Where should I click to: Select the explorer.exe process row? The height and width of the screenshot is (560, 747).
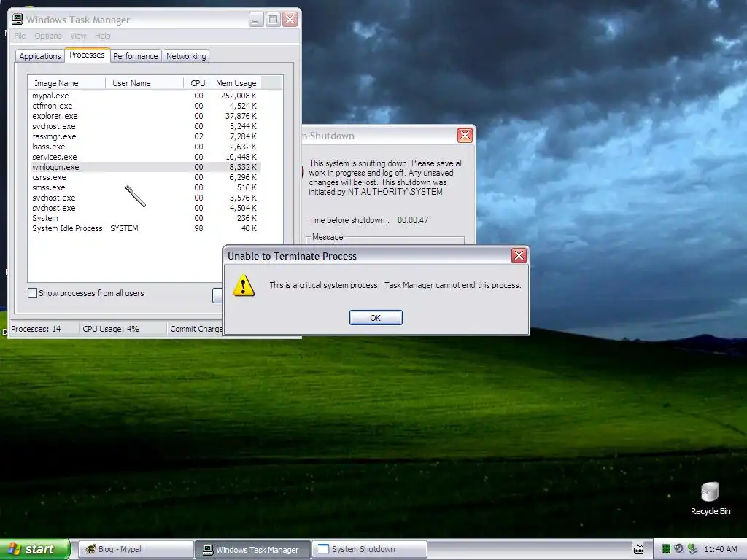(x=144, y=116)
